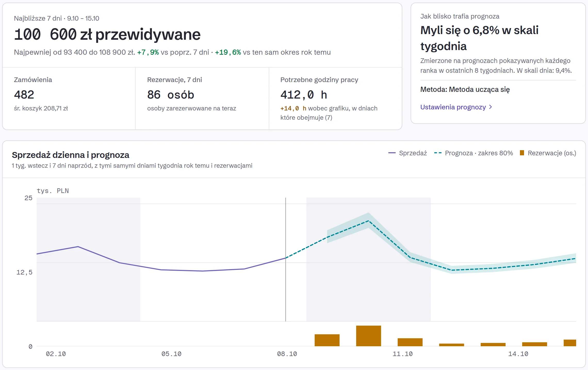The height and width of the screenshot is (370, 588).
Task: Click the vertical today marker line in chart
Action: (285, 259)
